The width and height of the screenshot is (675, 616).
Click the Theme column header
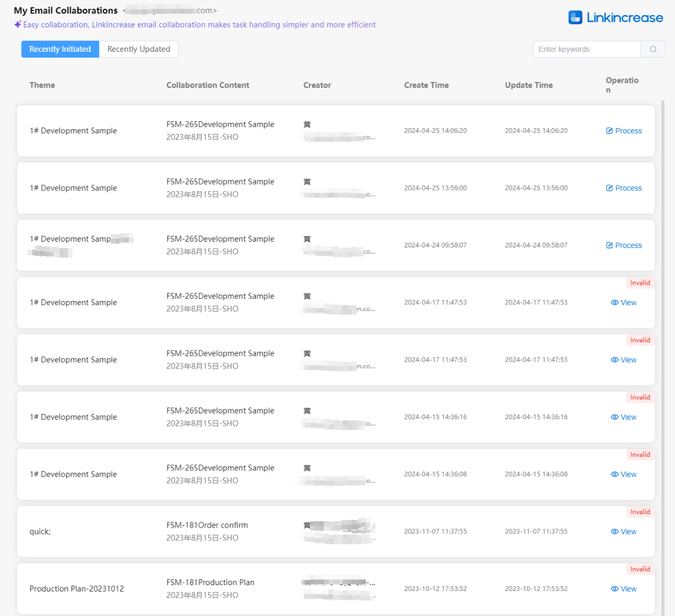click(42, 85)
